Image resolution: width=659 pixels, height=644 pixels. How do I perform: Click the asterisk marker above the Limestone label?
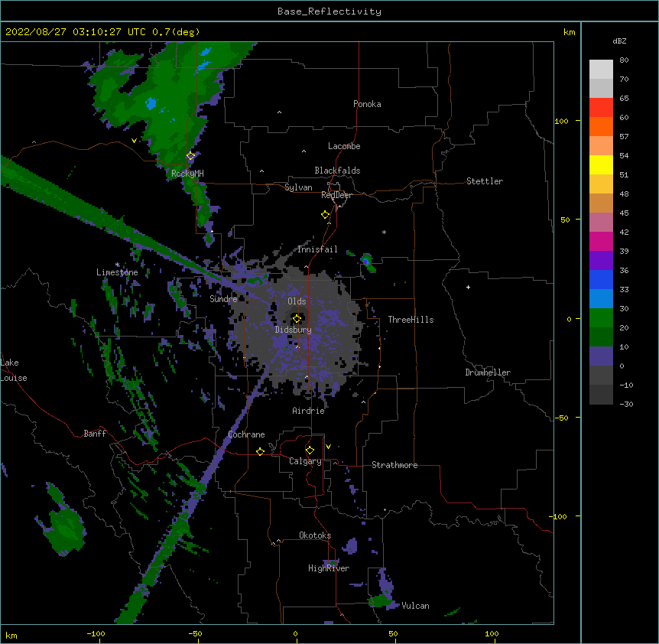[117, 265]
